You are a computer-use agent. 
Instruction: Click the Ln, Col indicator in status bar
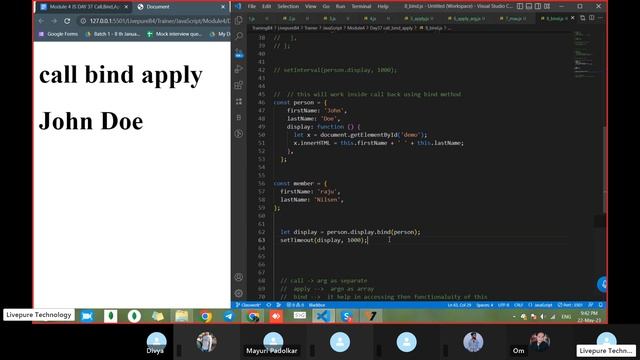tap(459, 305)
